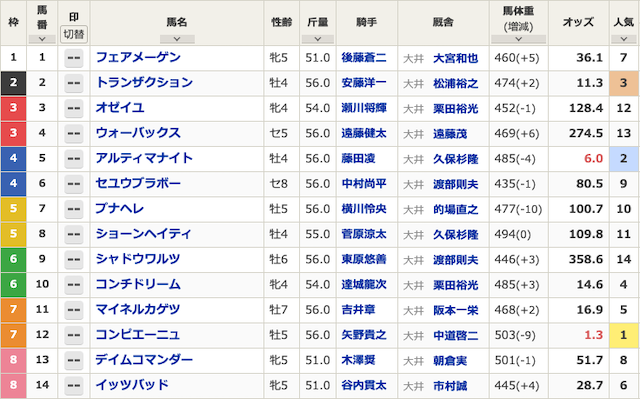Click frame 2 black color box
Viewport: 640px width, 399px height.
13,83
